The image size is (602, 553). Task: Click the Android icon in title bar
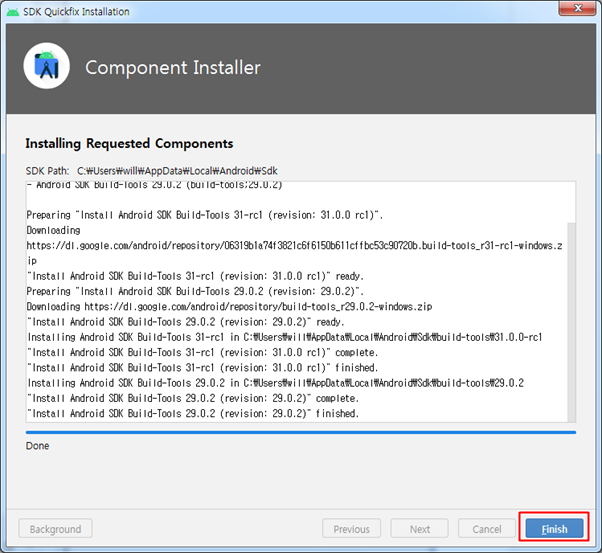(12, 12)
